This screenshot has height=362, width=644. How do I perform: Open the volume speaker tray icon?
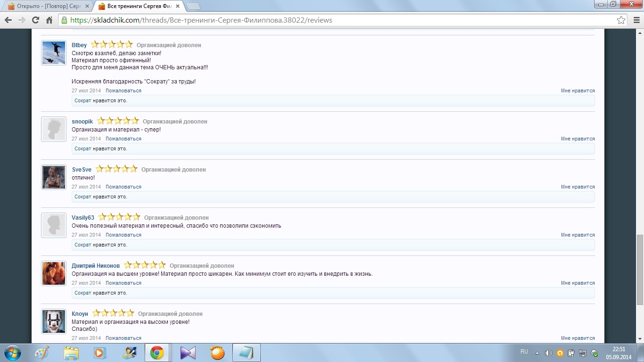(549, 353)
